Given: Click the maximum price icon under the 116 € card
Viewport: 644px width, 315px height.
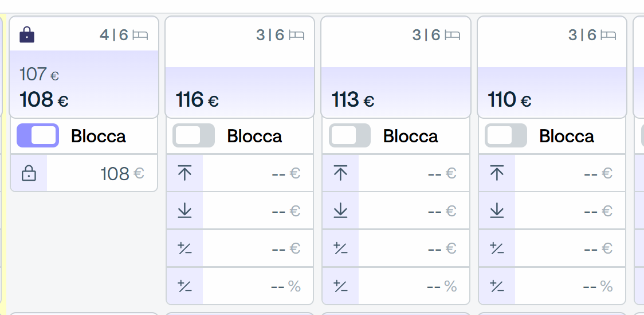Looking at the screenshot, I should click(x=185, y=173).
